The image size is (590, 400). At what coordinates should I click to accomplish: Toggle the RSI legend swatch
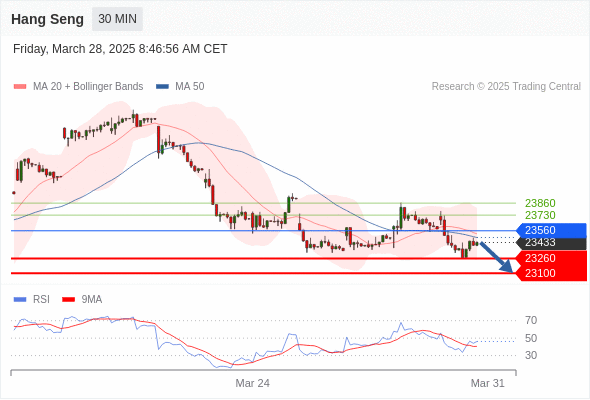tap(20, 300)
